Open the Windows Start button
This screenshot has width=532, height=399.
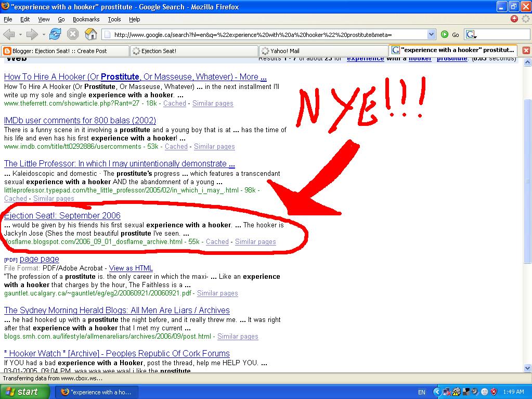click(24, 392)
